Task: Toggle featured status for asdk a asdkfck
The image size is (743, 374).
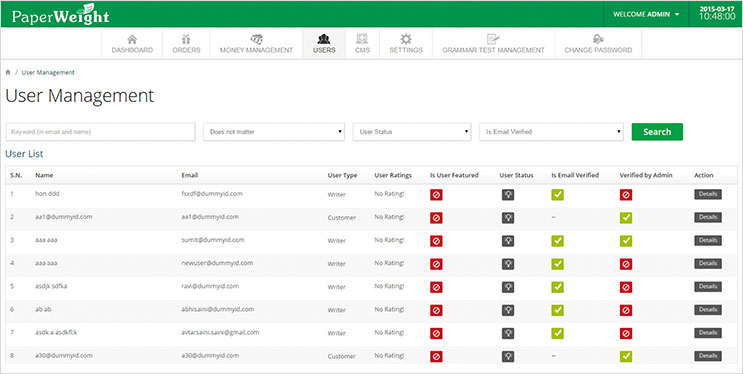Action: [x=436, y=334]
